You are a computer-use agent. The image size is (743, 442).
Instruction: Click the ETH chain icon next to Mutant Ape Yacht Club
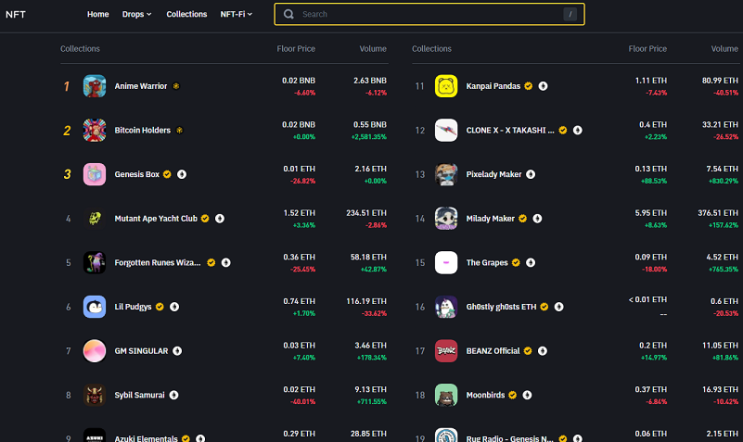[219, 218]
